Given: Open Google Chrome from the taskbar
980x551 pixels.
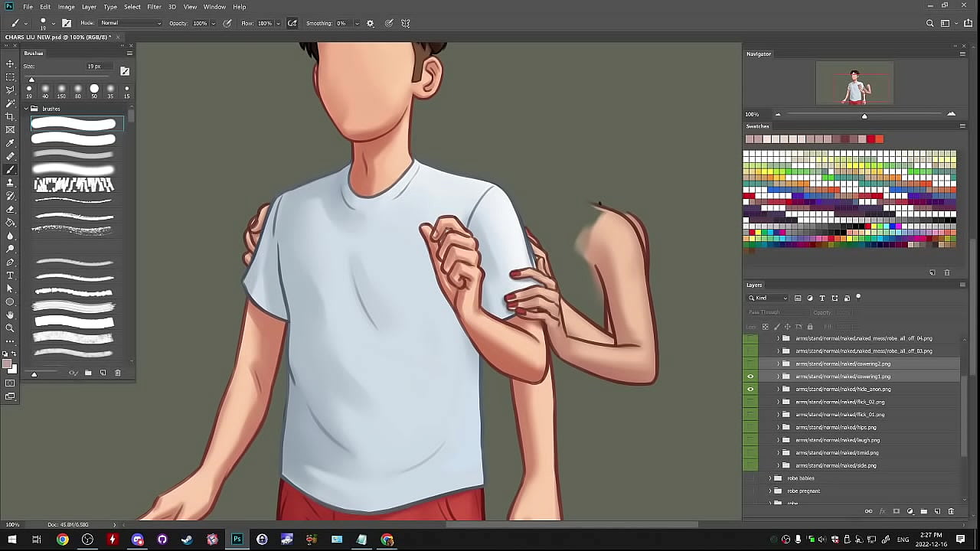Looking at the screenshot, I should (63, 540).
